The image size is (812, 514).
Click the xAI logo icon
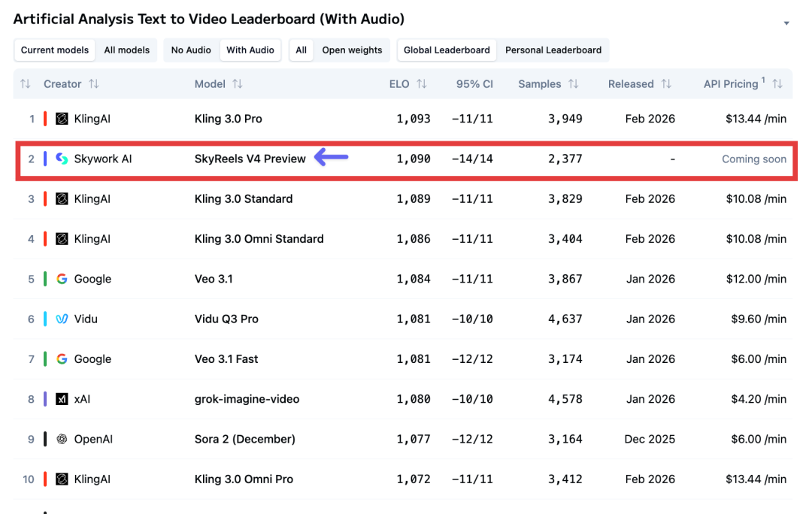[62, 399]
